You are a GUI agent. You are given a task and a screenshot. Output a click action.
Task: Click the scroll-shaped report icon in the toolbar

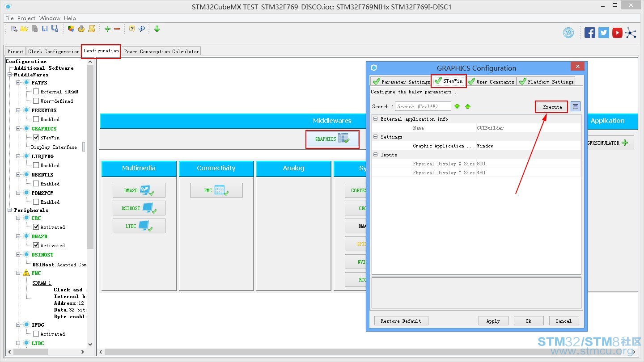pos(92,29)
